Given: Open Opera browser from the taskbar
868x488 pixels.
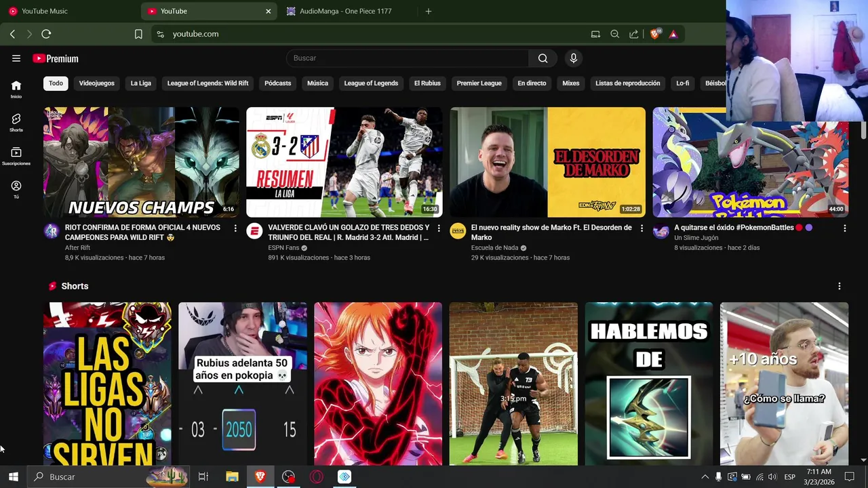Looking at the screenshot, I should (x=317, y=477).
